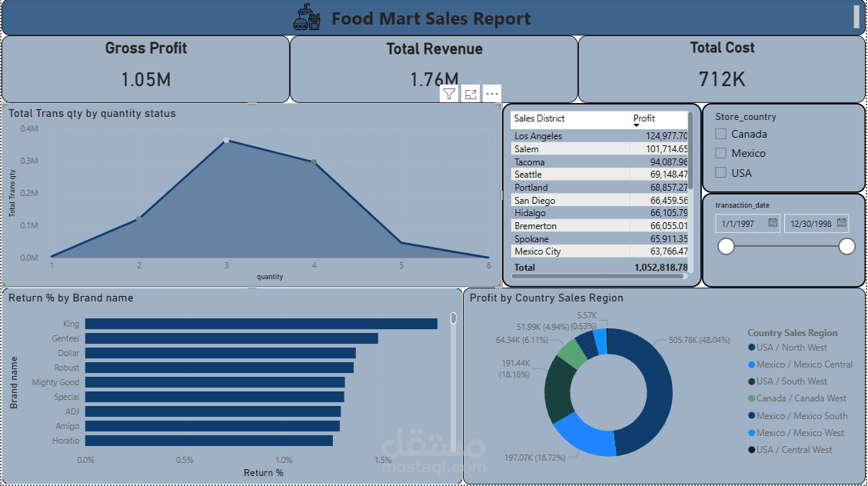Select the Bremerton district row
The image size is (868, 486).
coord(600,226)
